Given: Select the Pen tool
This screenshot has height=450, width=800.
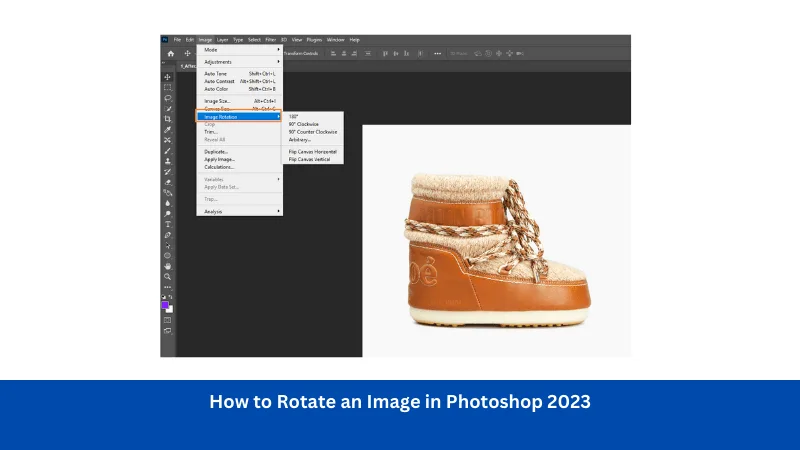Looking at the screenshot, I should [x=167, y=235].
